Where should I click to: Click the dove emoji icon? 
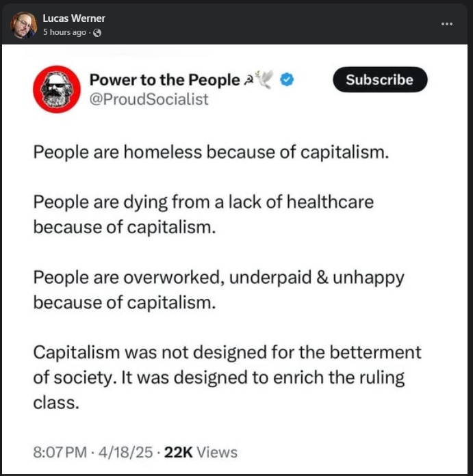pyautogui.click(x=264, y=79)
